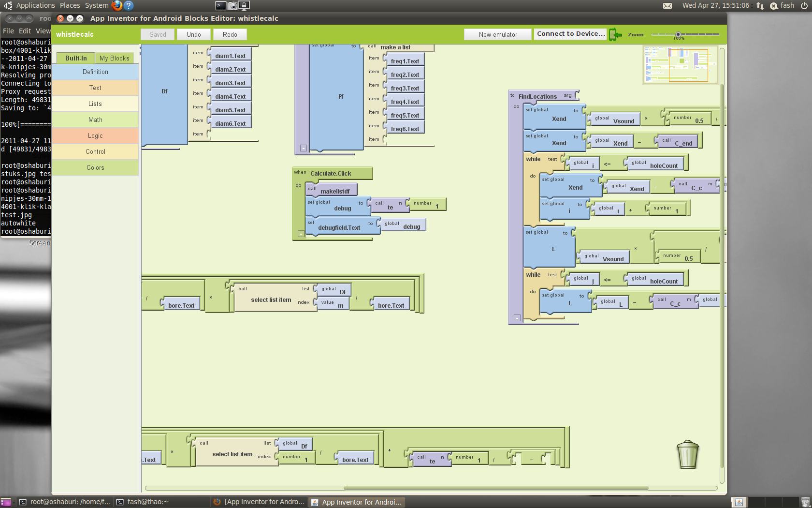Click the show desktop icon in bottom panel

pyautogui.click(x=6, y=502)
